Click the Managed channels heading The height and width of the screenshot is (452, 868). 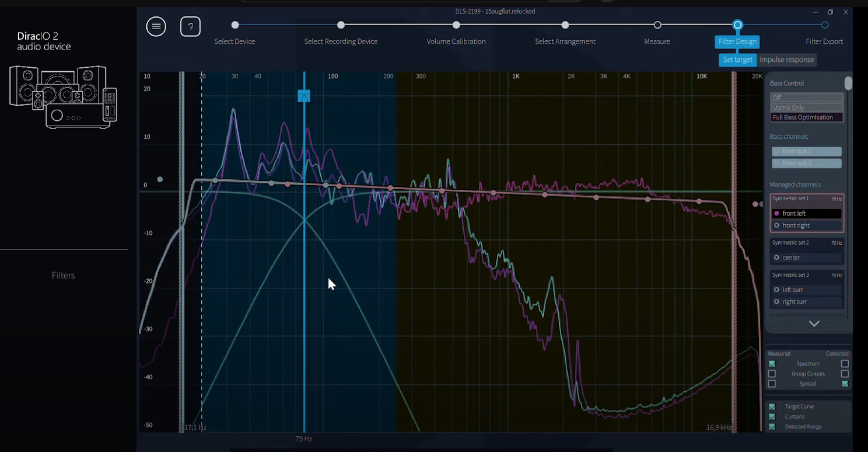pos(795,185)
